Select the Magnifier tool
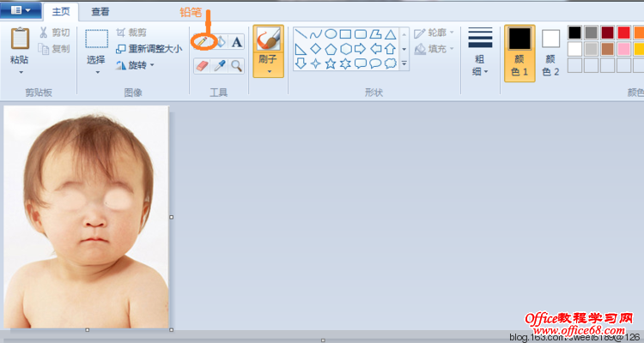 point(236,65)
